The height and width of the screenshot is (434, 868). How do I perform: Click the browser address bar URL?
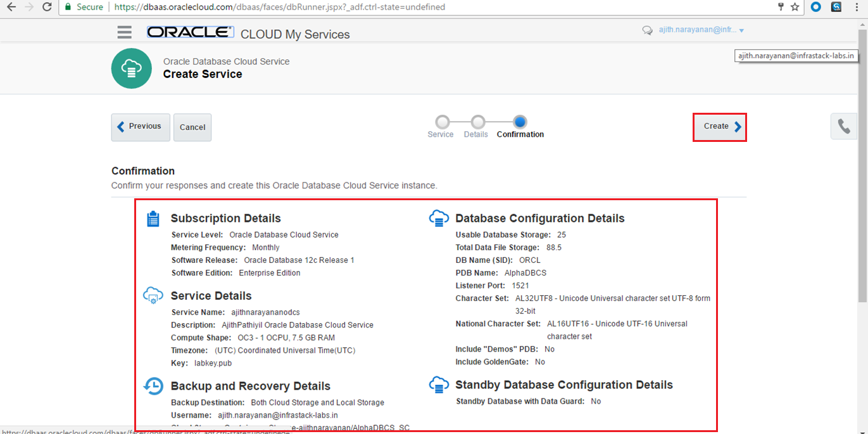pos(280,7)
